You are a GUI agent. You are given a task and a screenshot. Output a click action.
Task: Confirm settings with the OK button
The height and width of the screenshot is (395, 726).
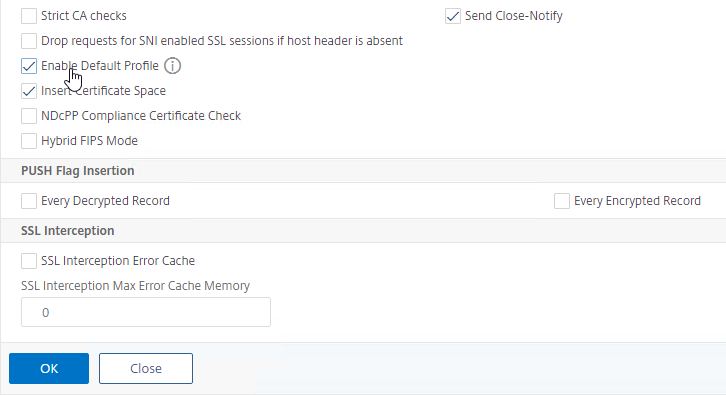pyautogui.click(x=49, y=369)
